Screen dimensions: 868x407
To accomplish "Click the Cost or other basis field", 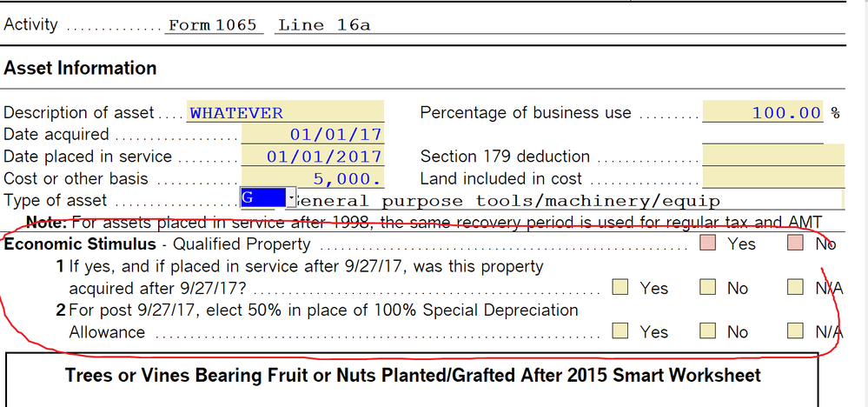I will [313, 179].
